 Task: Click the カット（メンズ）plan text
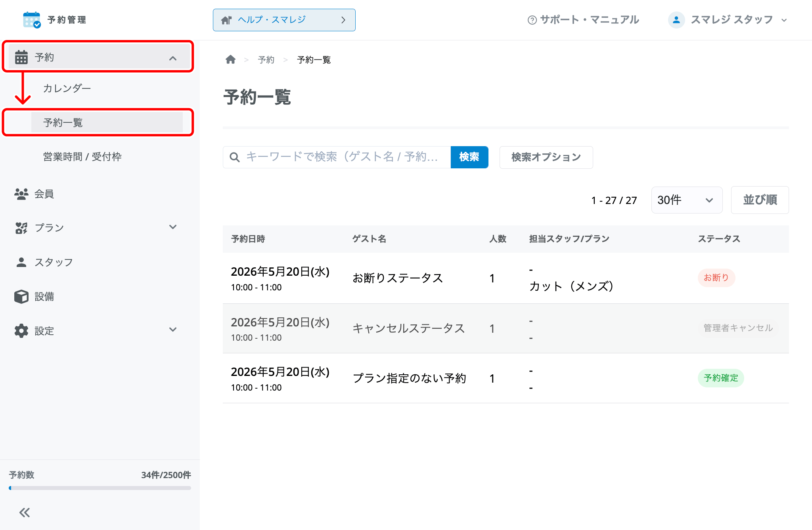[x=571, y=286]
